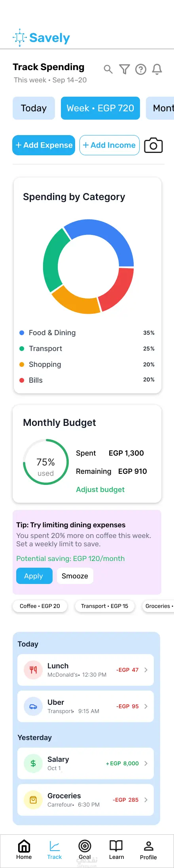Open the filter funnel icon
Screen dimensions: 174x868
click(125, 69)
